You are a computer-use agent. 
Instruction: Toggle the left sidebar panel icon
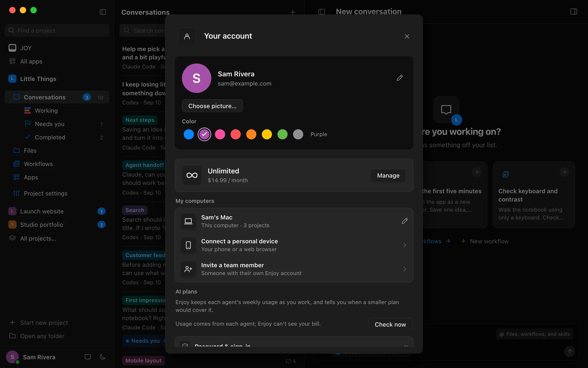coord(103,12)
